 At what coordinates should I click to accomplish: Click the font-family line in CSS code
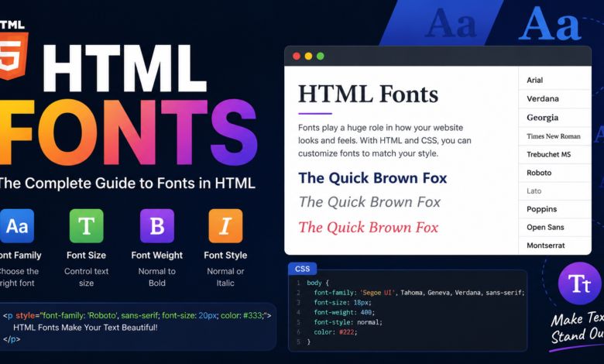[419, 293]
